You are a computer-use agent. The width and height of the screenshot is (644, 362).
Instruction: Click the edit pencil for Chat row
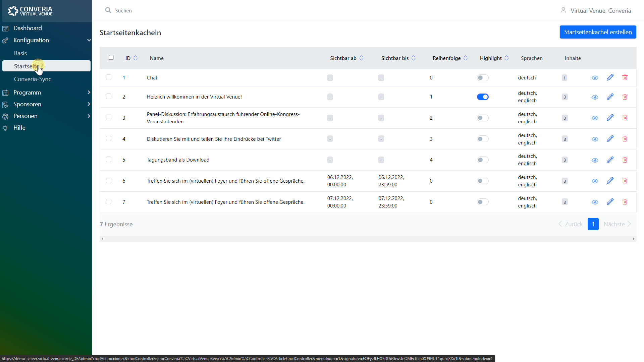coord(610,77)
